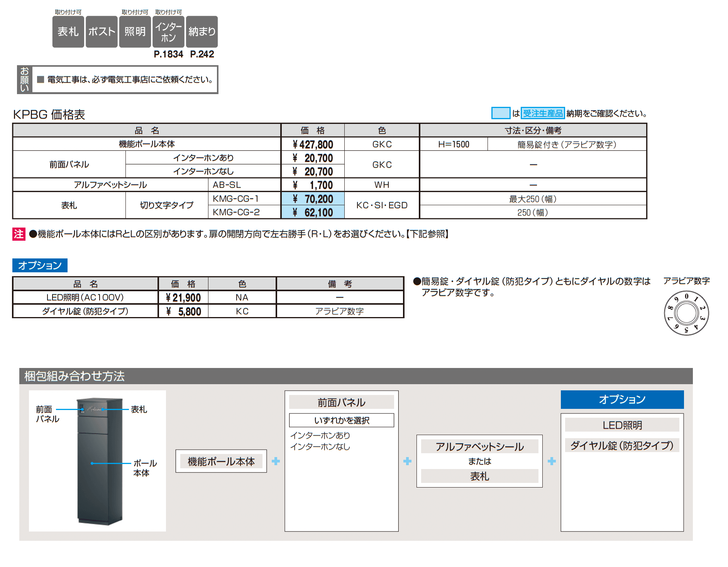Click the 前面パネル label on product photo
Screen dimensions: 728x567
47,414
